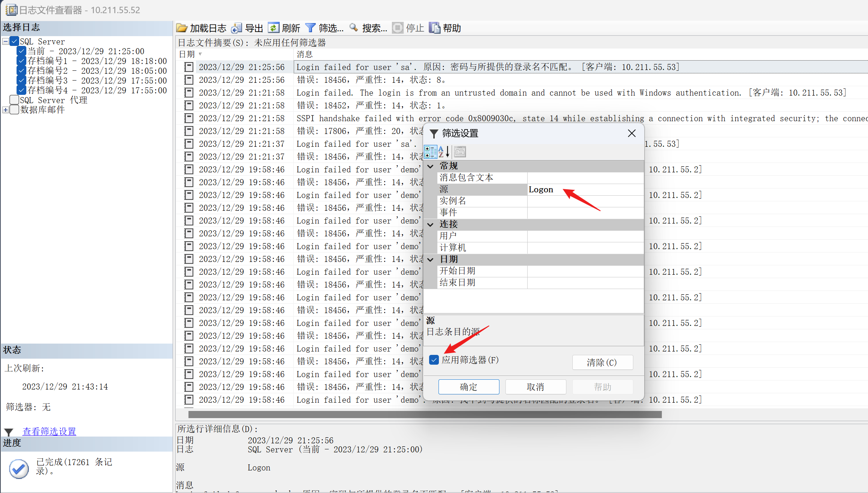The image size is (868, 493).
Task: Click the Message column header
Action: [x=305, y=54]
